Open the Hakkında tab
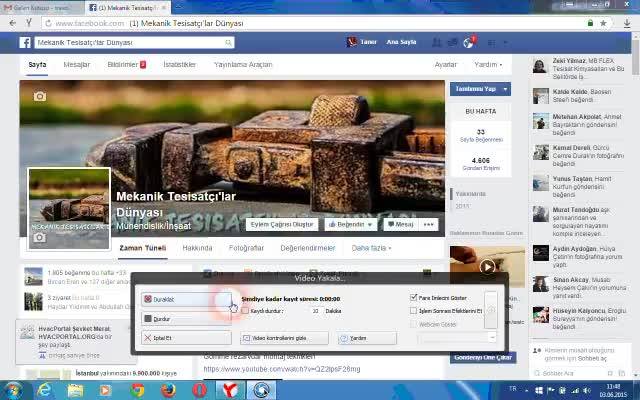Viewport: 640px width, 400px height. (x=197, y=248)
